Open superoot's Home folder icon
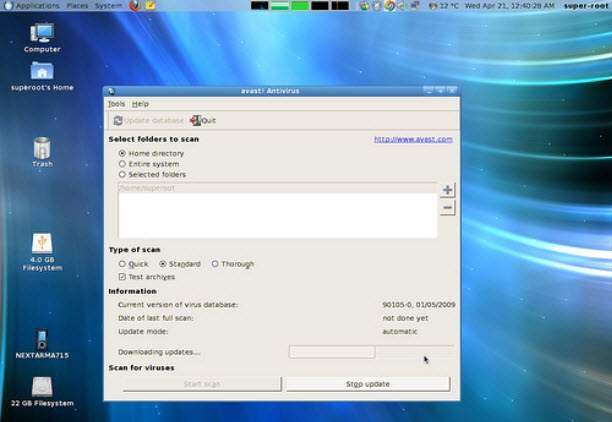Image resolution: width=612 pixels, height=422 pixels. coord(42,76)
